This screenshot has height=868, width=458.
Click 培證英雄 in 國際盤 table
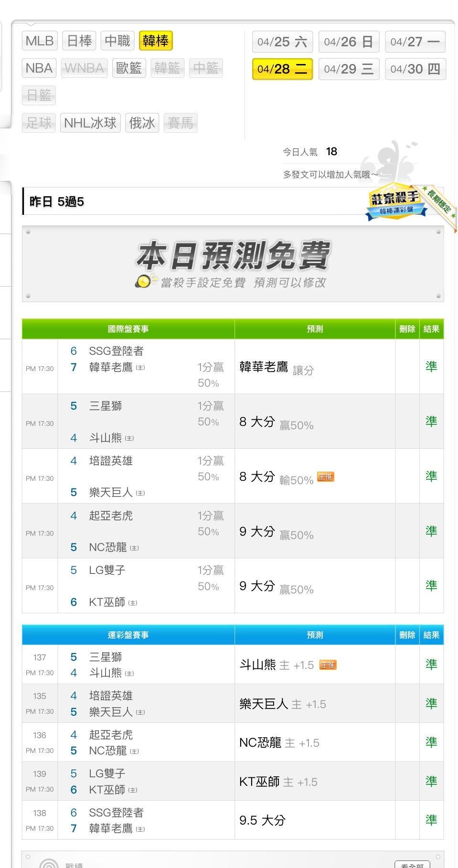coord(111,461)
